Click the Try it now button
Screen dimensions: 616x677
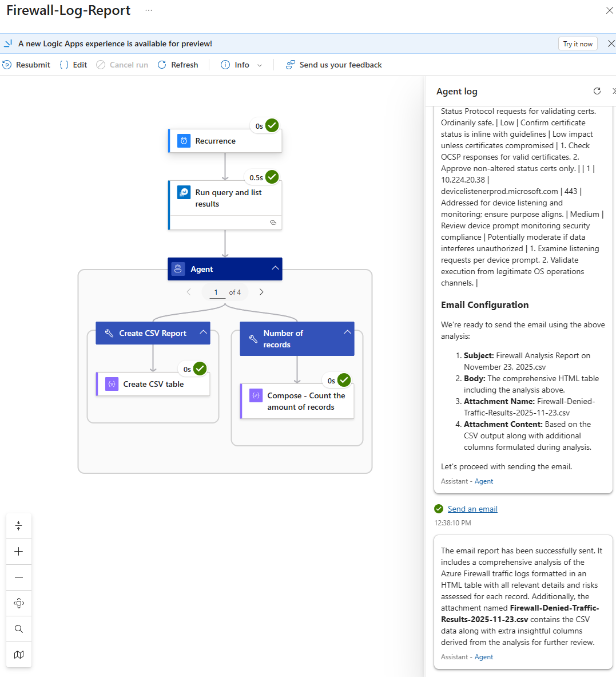[578, 44]
